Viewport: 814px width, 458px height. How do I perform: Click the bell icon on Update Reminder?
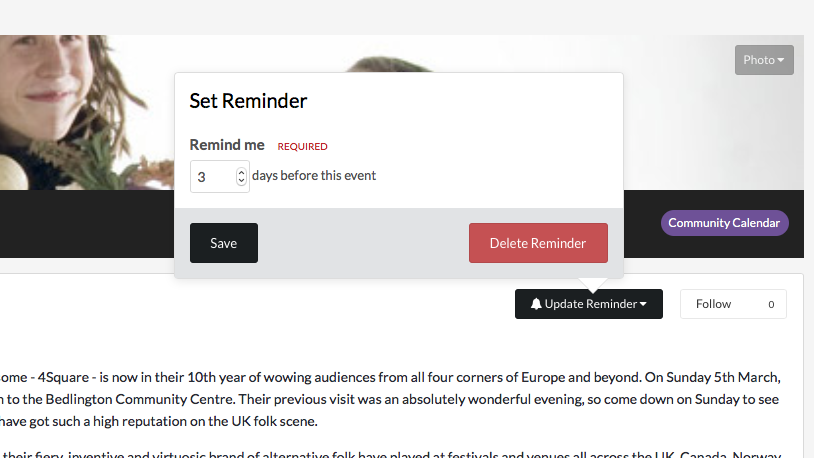pyautogui.click(x=537, y=304)
